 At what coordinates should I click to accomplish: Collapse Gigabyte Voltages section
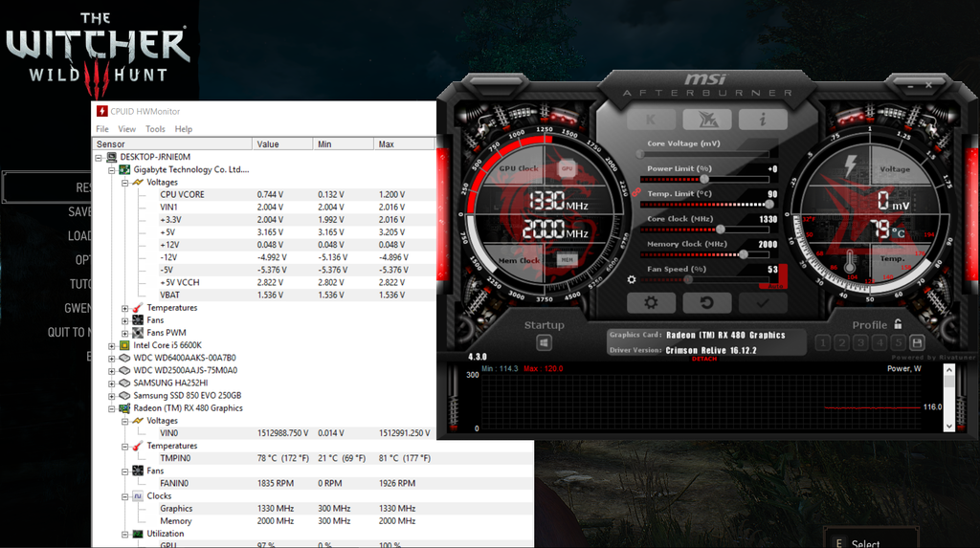click(x=125, y=183)
